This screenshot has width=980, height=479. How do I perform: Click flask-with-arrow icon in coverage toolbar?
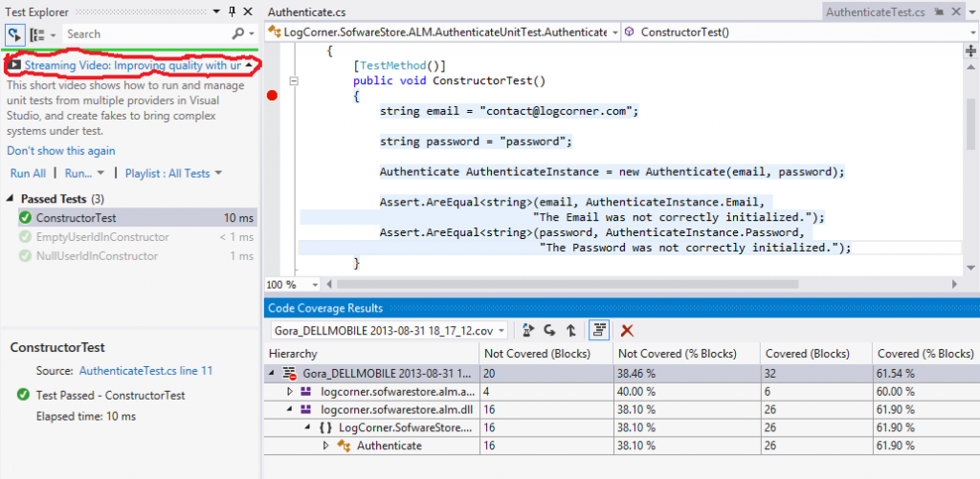[x=528, y=331]
